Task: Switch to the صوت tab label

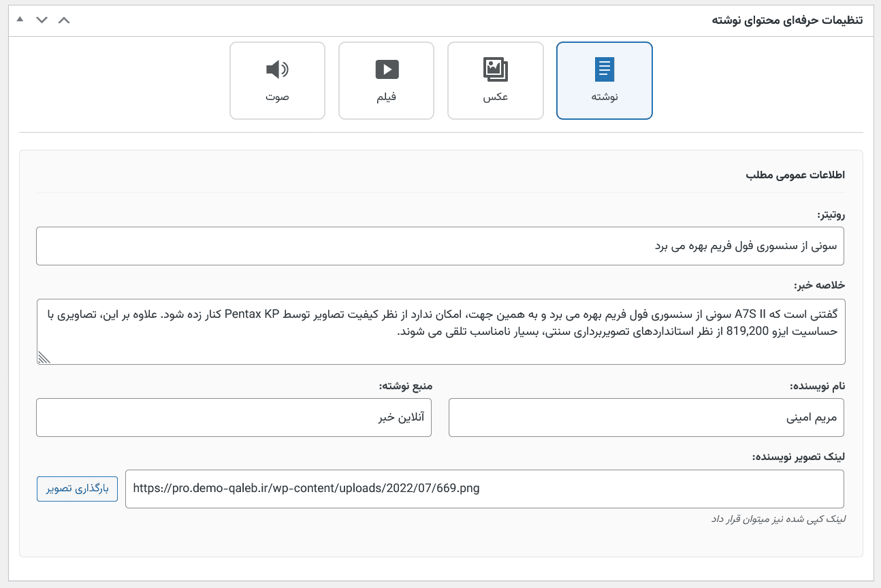Action: point(277,97)
